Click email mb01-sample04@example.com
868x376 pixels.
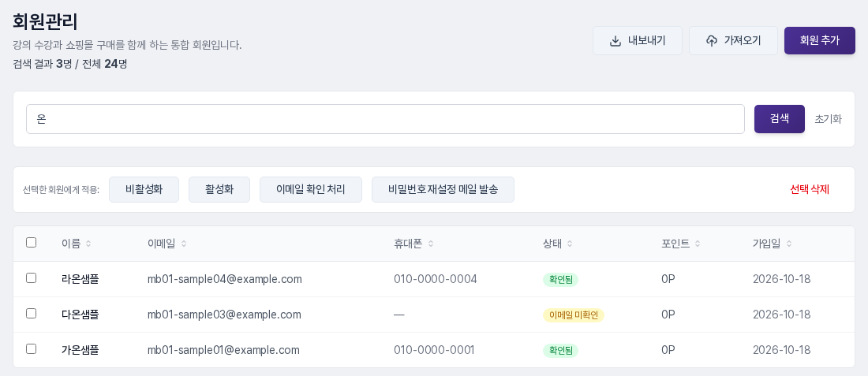[x=225, y=279]
